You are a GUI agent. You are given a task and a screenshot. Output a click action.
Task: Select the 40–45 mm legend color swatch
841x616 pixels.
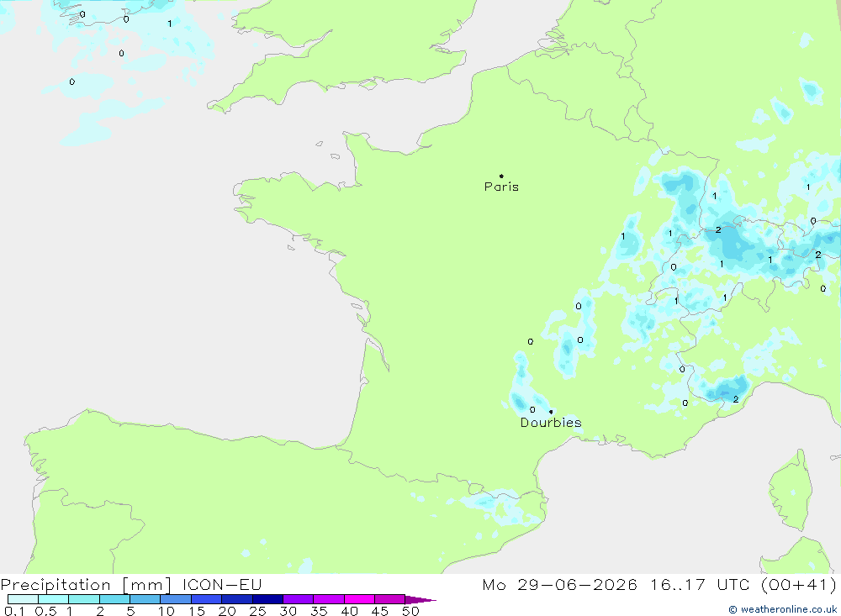pyautogui.click(x=359, y=599)
